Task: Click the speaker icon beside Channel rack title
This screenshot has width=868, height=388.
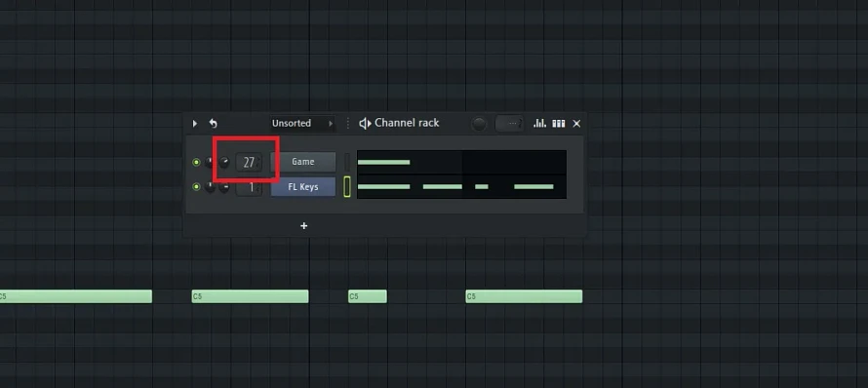Action: tap(365, 124)
